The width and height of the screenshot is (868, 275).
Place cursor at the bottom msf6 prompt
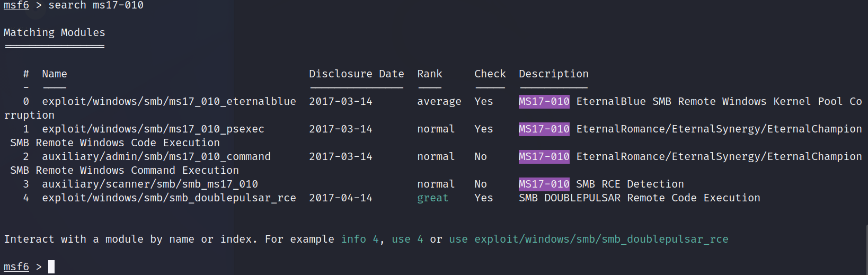[51, 267]
